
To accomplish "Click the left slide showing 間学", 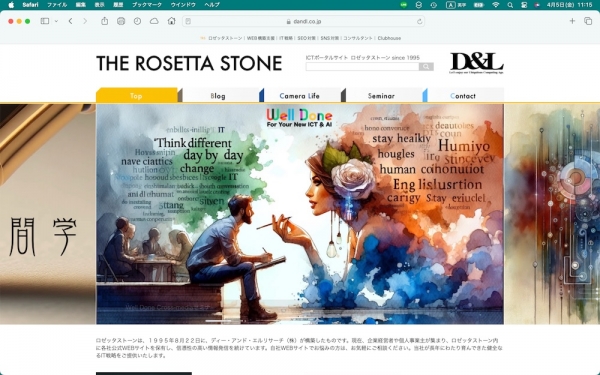I will click(47, 214).
